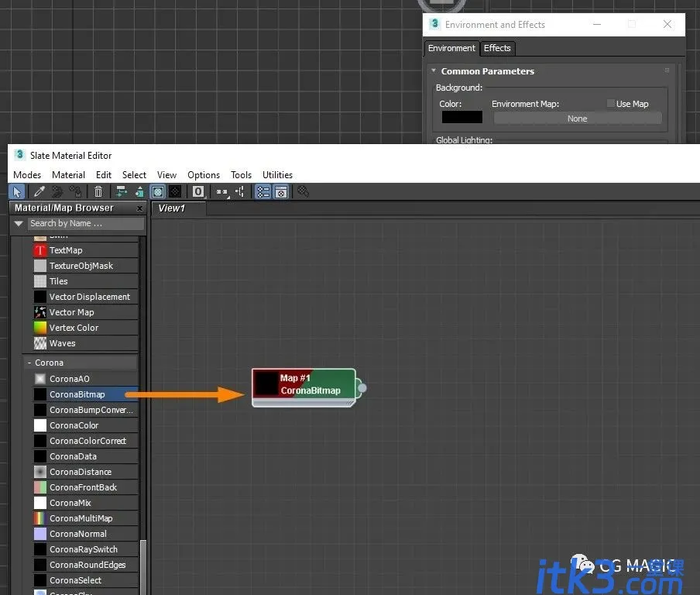700x595 pixels.
Task: Select the CoronaFrontBack entry
Action: (86, 487)
